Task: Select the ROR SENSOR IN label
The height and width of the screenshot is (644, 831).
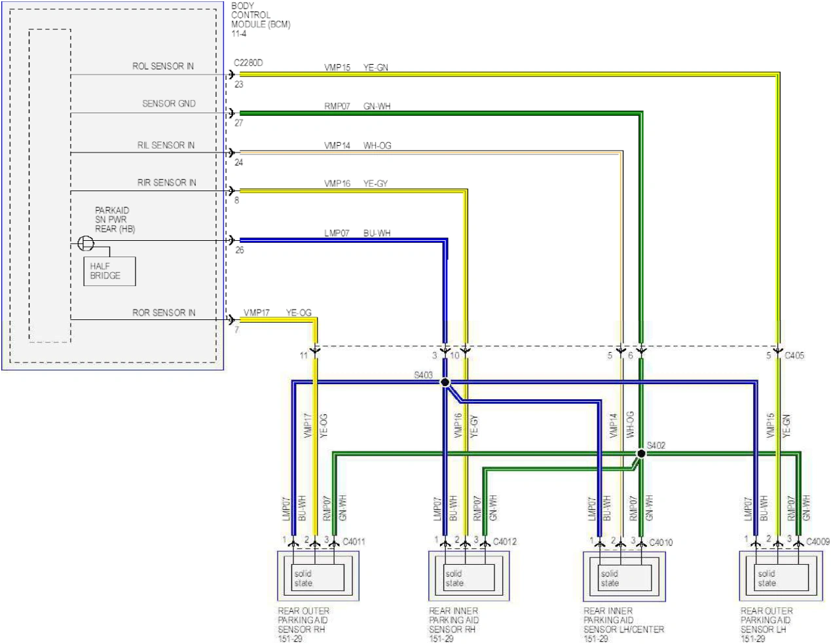Action: click(x=164, y=313)
